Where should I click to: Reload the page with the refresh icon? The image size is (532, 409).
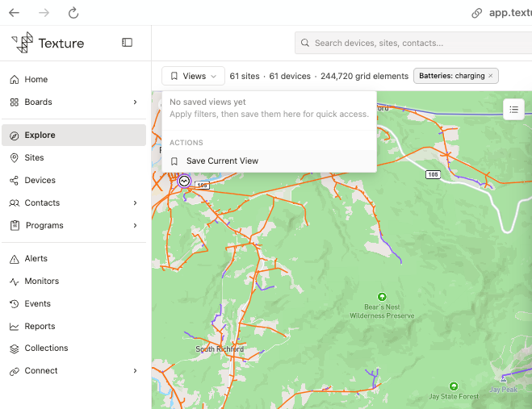(73, 13)
